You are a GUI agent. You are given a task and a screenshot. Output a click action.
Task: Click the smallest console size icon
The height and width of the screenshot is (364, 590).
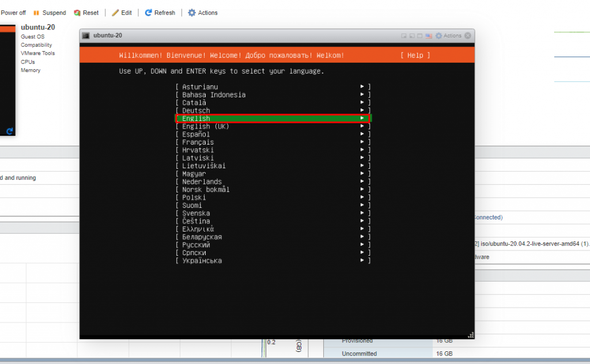tap(404, 36)
